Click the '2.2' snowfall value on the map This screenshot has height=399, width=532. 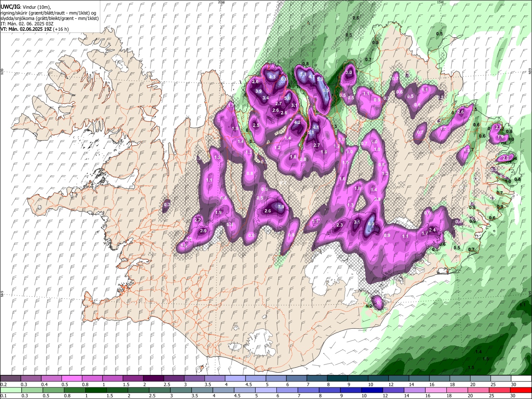tap(198, 220)
